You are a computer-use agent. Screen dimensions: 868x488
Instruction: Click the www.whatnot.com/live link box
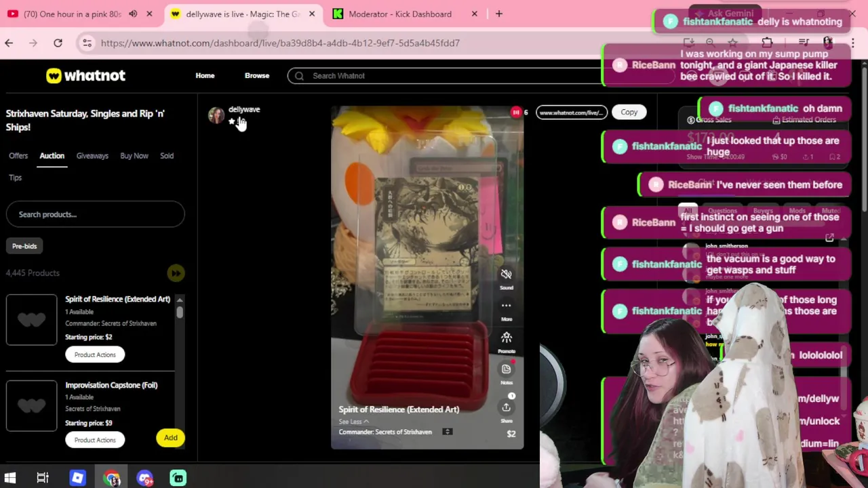(x=572, y=113)
